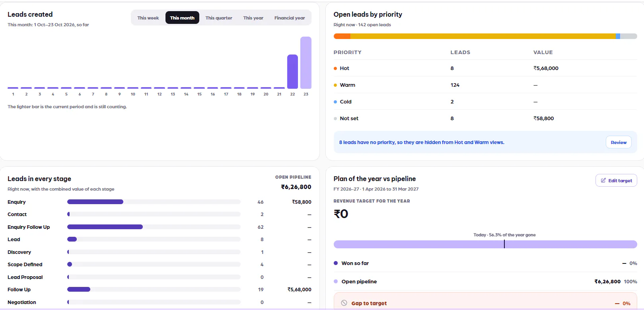Click the Enquiry stage value ₹58,800
Viewport: 644px width, 310px height.
click(302, 202)
